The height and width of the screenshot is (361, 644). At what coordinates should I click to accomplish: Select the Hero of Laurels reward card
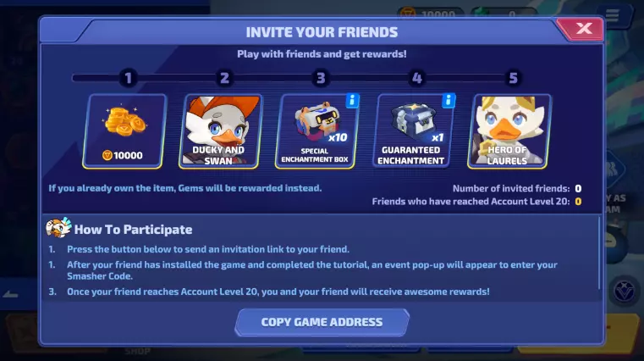click(x=509, y=131)
